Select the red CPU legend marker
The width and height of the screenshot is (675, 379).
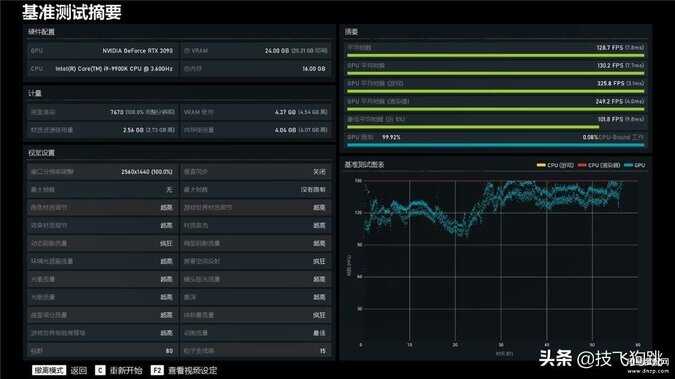click(x=582, y=165)
